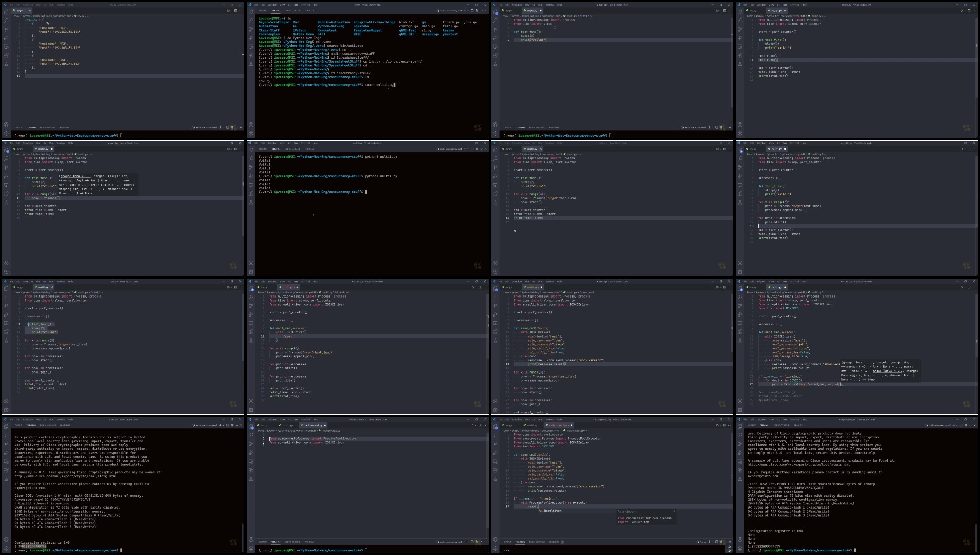Open Explorer icon in the DEVICES inv.py frame
Viewport: 980px width, 555px height.
tap(6, 11)
